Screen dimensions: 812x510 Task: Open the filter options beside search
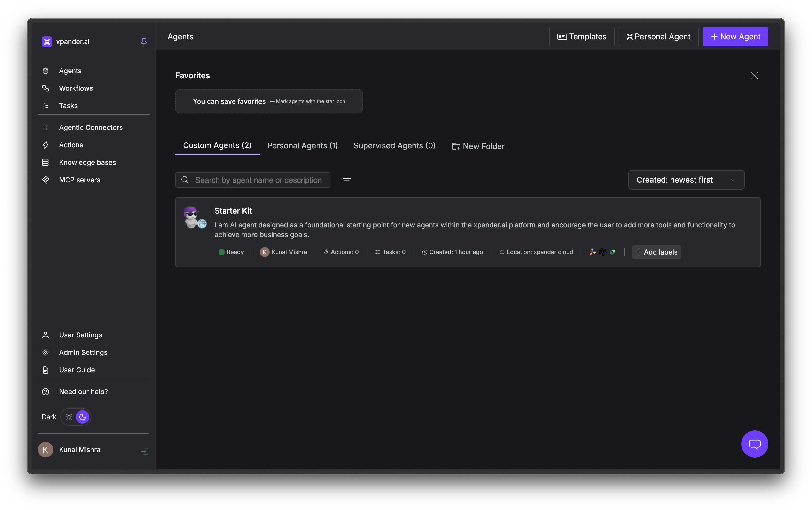point(347,180)
